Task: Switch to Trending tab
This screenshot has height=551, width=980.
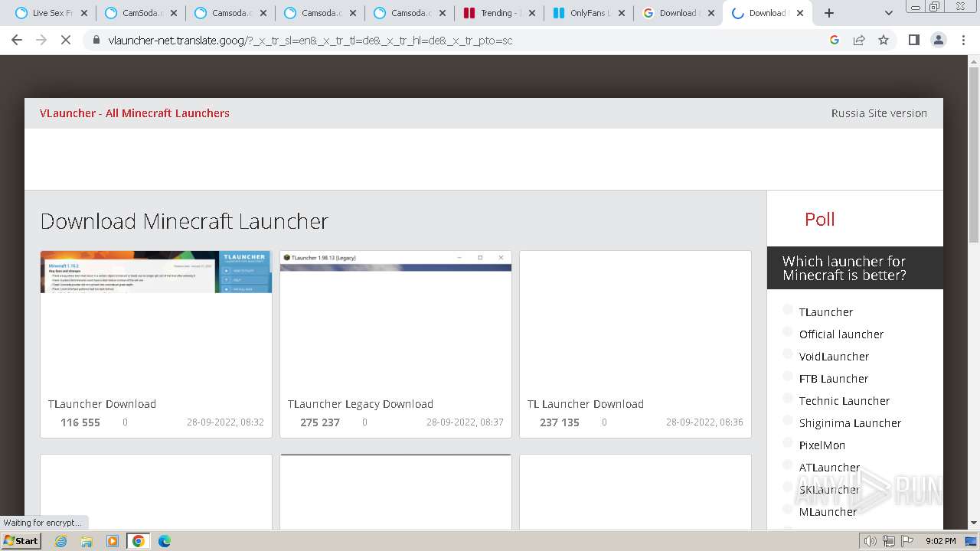Action: (x=499, y=13)
